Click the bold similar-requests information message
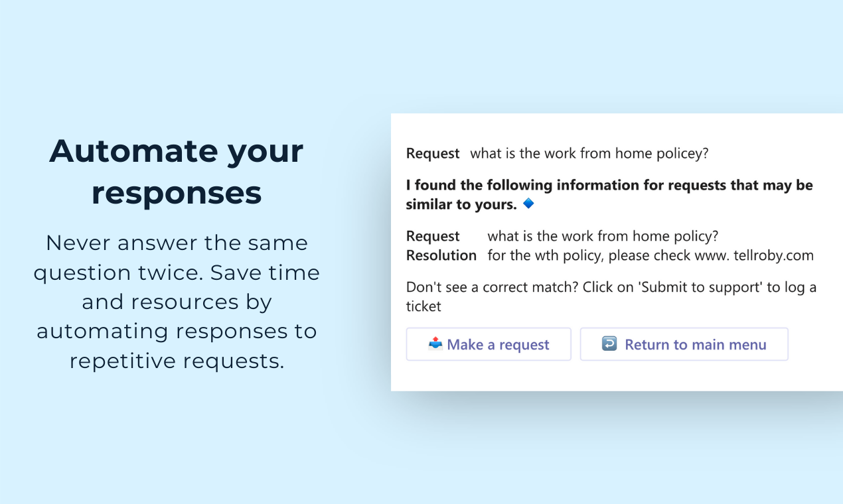843x504 pixels. [609, 194]
